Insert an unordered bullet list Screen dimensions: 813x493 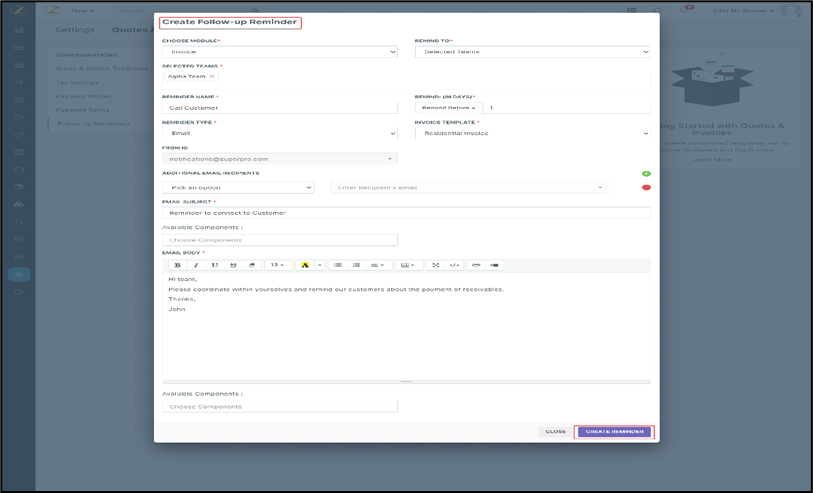pos(338,265)
